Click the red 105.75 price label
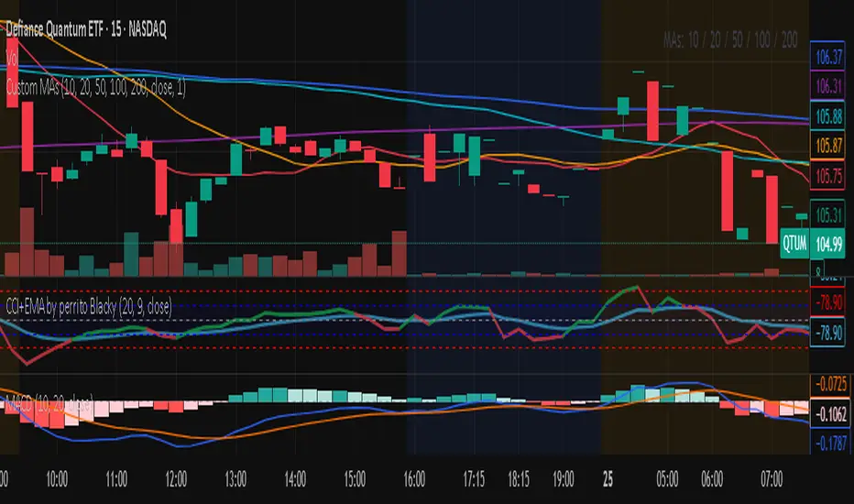854x504 pixels. (x=827, y=175)
